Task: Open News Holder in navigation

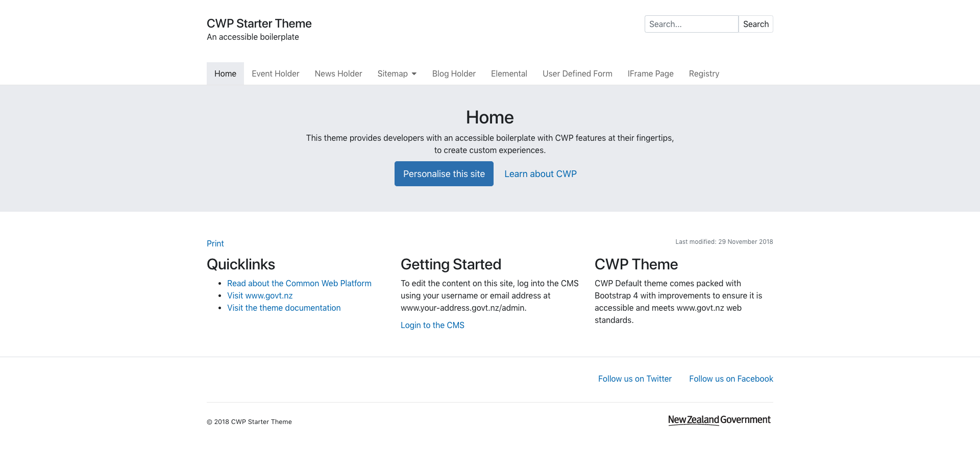Action: 338,73
